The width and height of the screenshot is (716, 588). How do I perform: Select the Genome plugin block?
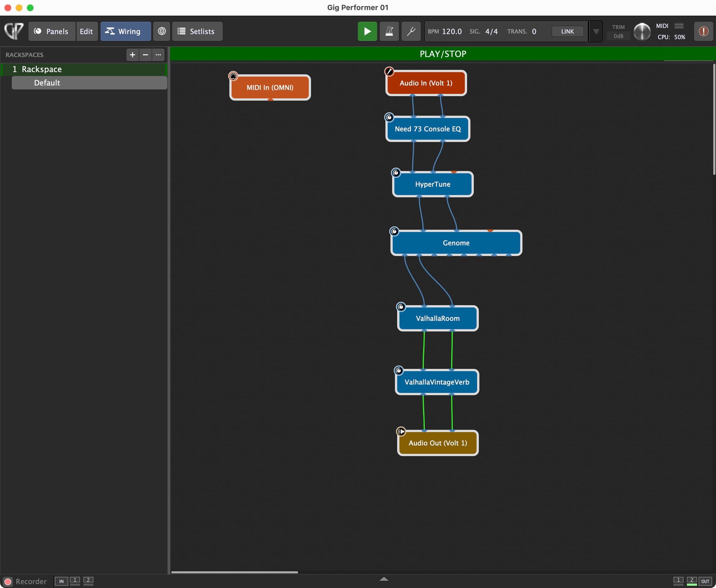(456, 243)
